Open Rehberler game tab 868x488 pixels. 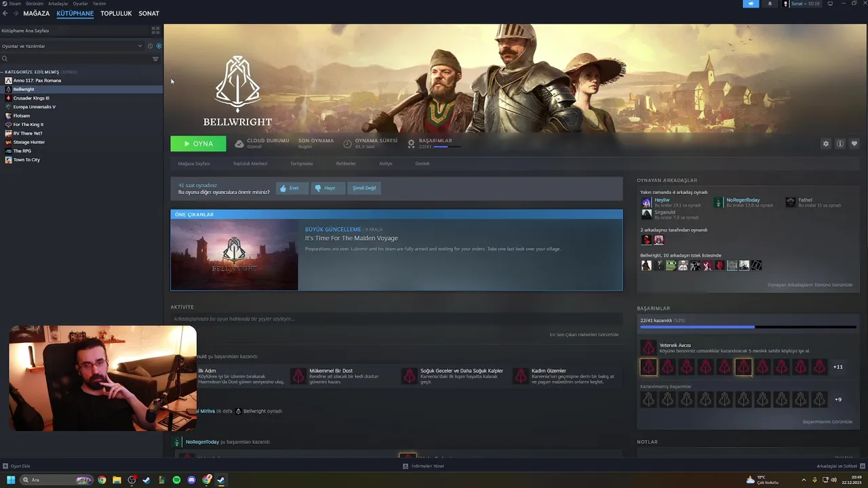coord(346,163)
